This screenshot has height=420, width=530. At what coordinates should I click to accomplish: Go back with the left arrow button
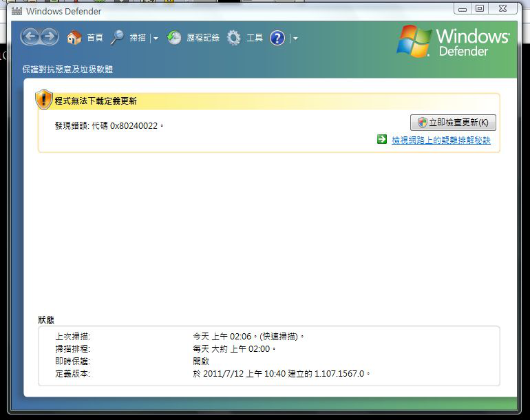coord(31,37)
